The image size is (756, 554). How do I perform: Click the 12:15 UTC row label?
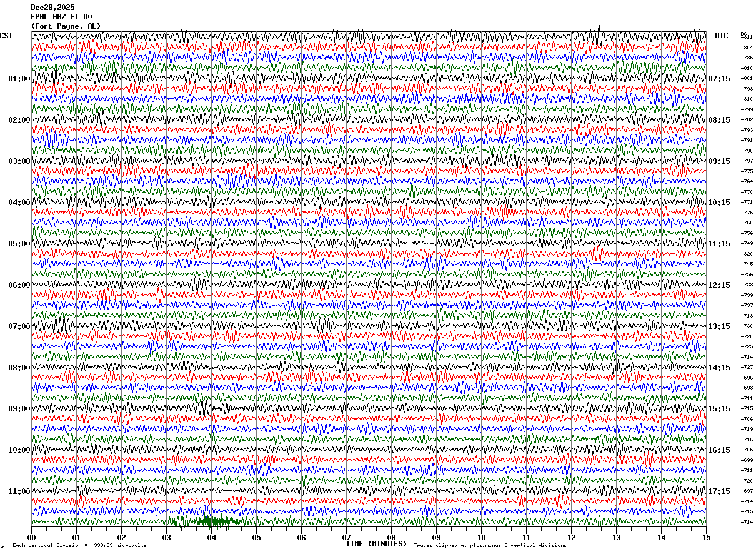point(719,285)
